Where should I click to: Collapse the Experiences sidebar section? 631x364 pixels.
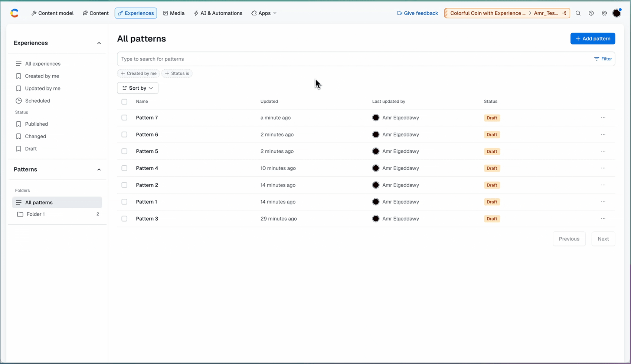pos(99,43)
